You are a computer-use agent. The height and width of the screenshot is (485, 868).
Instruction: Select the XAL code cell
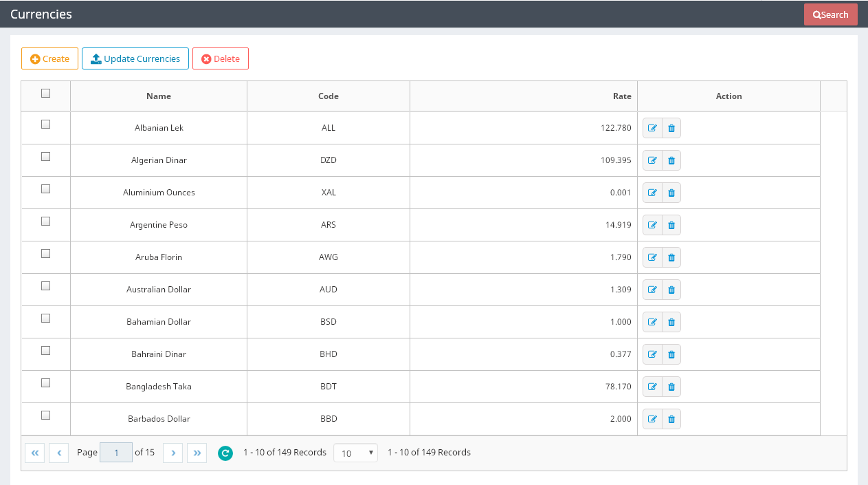tap(329, 193)
